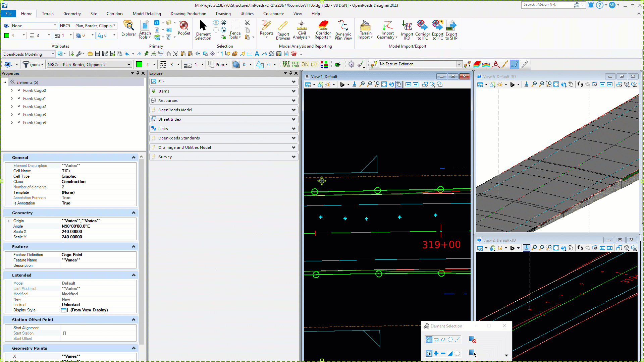Click the Undo arrow in quick access toolbar
644x362 pixels.
(127, 54)
